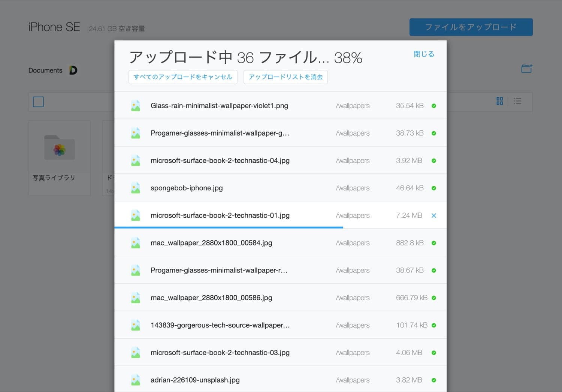Select file name mac_wallpaper_2880x1800_00584.jpg

coord(211,243)
